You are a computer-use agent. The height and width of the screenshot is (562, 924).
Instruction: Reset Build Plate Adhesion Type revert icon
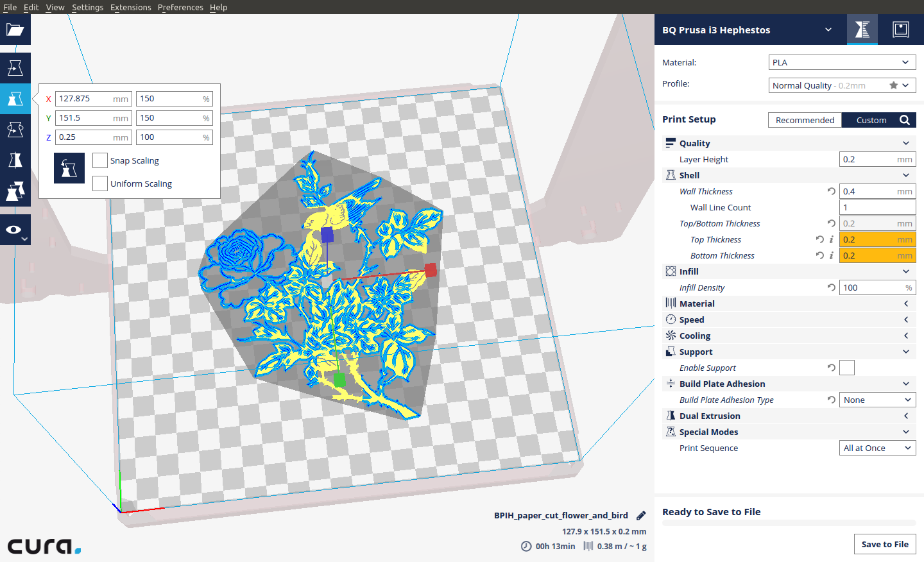pyautogui.click(x=832, y=400)
